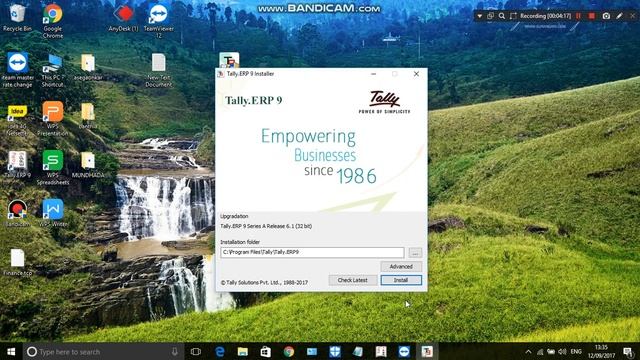The image size is (640, 360).
Task: Switch to Tally installer taskbar icon
Action: [427, 351]
